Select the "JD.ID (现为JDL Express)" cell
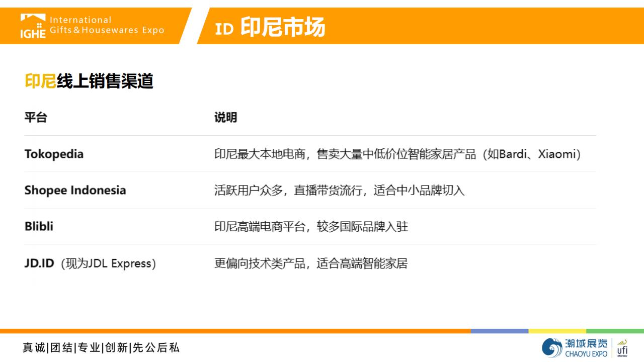 pos(90,263)
